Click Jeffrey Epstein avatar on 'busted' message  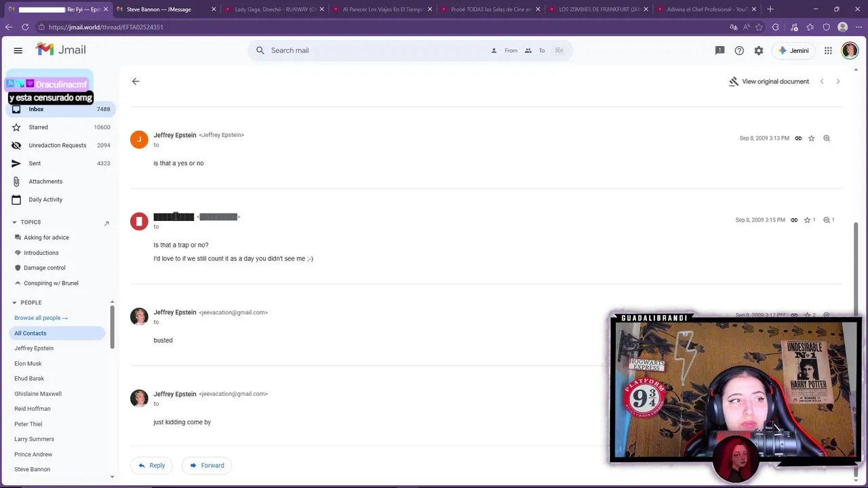click(139, 317)
